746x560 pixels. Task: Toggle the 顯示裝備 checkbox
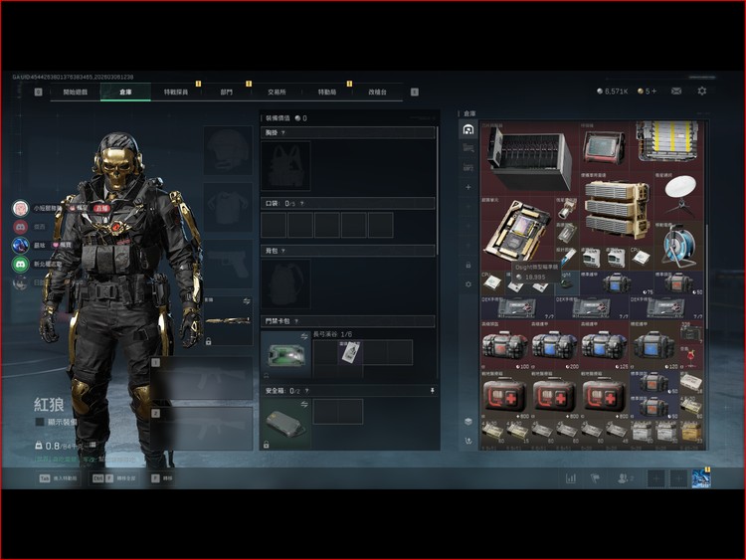[x=40, y=421]
